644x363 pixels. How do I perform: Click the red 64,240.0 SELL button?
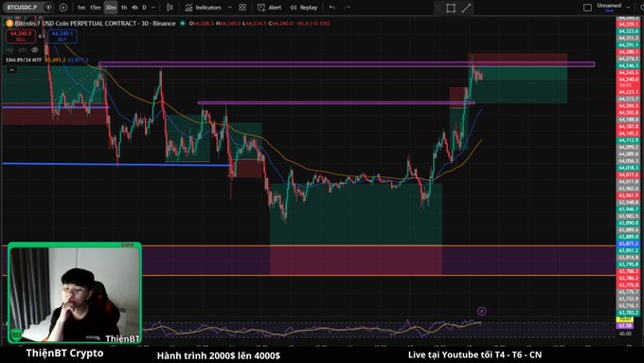(21, 36)
